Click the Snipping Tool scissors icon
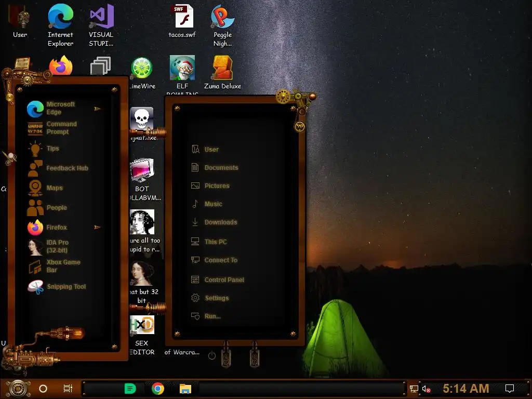532x399 pixels. tap(36, 287)
